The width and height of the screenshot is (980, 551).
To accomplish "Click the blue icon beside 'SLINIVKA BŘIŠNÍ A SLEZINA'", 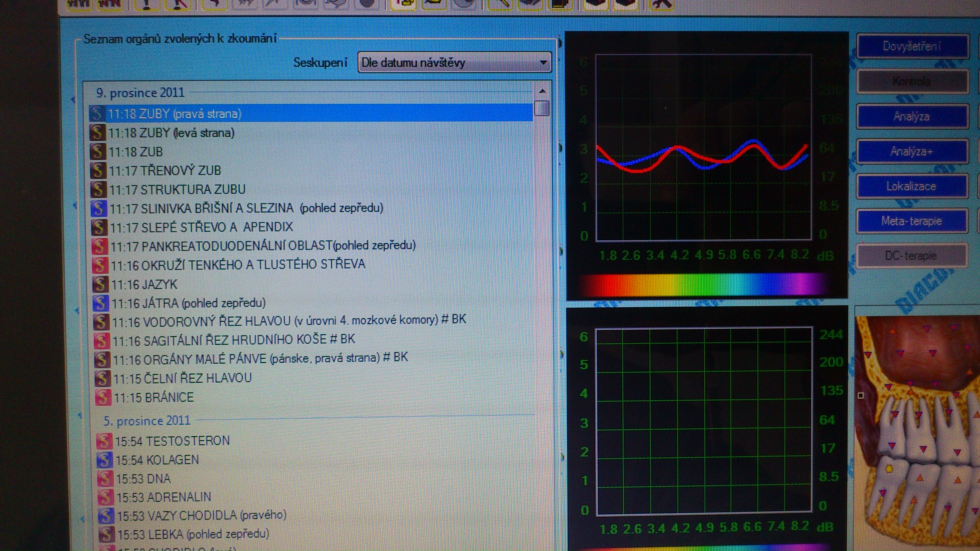I will pyautogui.click(x=99, y=208).
